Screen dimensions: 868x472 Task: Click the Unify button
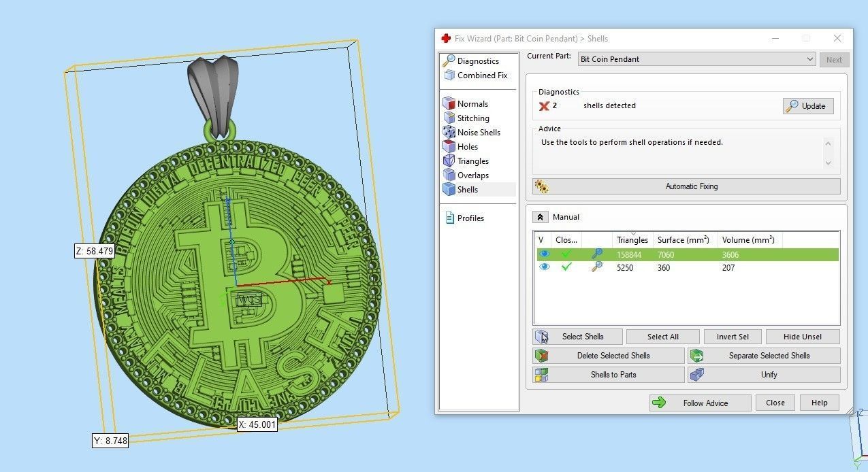(764, 375)
